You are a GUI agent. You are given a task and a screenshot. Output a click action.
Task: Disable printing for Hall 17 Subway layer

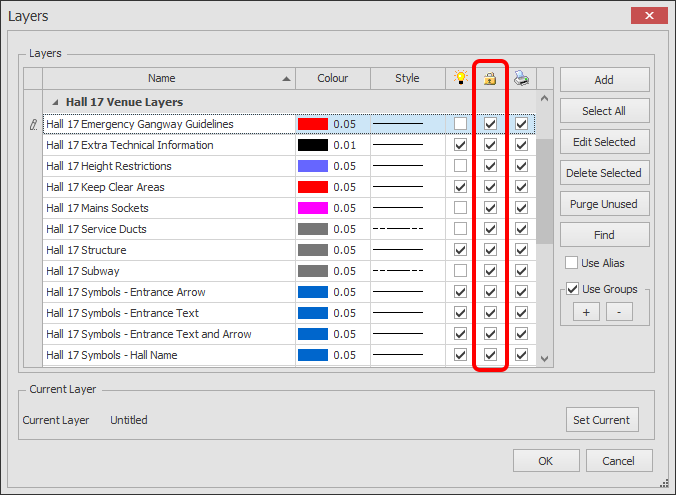(x=522, y=271)
